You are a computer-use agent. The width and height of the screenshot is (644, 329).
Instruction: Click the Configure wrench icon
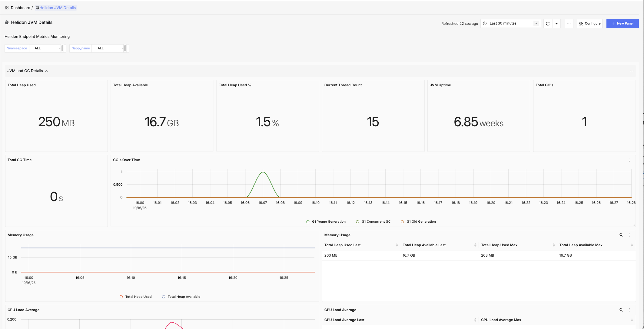581,23
